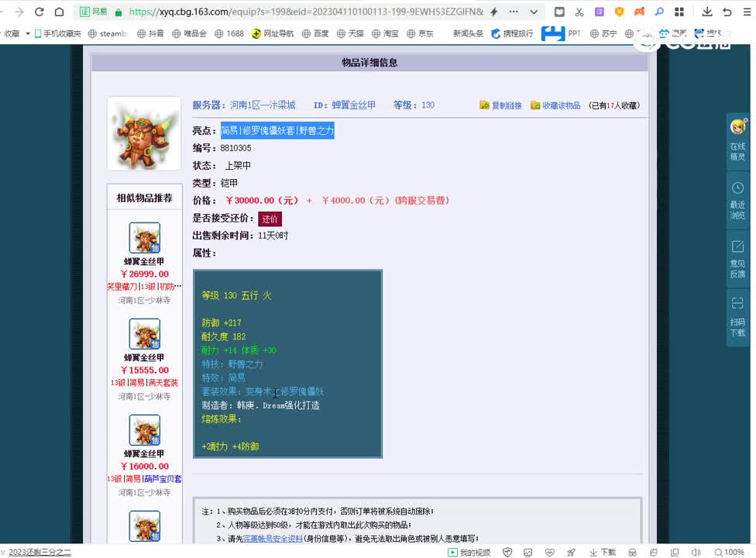Open the 携程旅行 bookmark
This screenshot has width=756, height=558.
click(x=512, y=33)
